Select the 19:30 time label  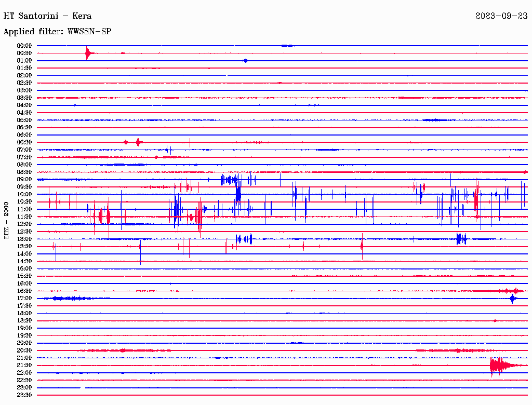24,335
